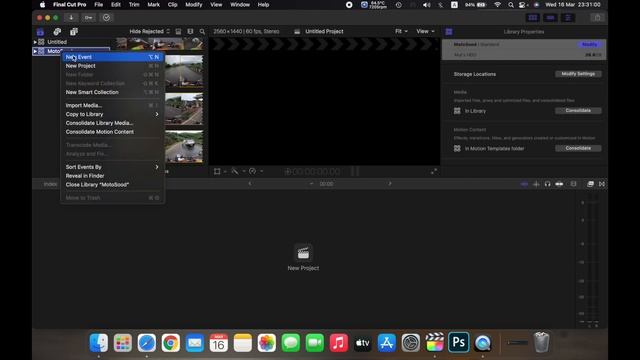Screen dimensions: 640x360
Task: Choose New Event from the context menu
Action: pos(112,57)
